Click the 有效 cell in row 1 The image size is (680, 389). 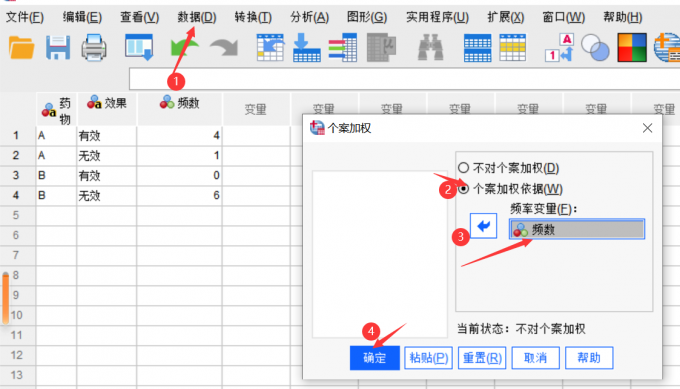click(107, 136)
